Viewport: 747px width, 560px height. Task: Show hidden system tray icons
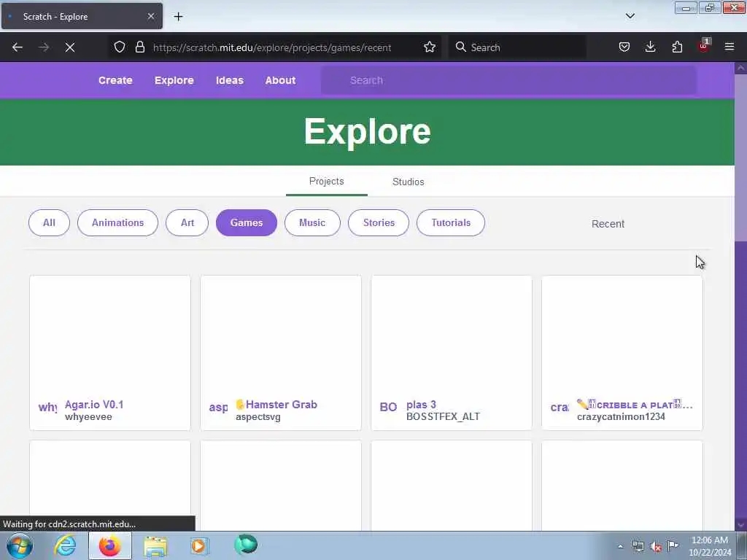[620, 547]
